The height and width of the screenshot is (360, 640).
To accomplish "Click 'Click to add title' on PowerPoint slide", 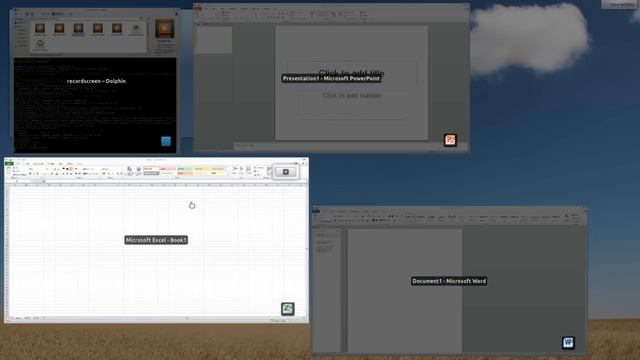I will coord(351,73).
